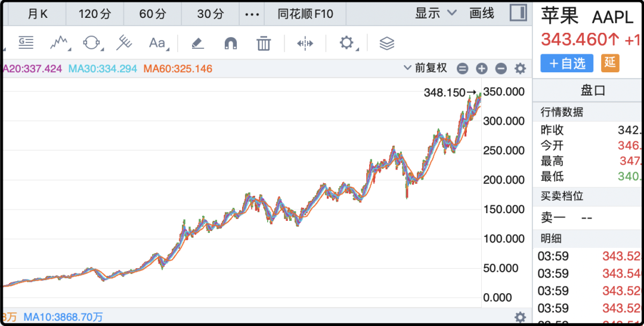Image resolution: width=644 pixels, height=326 pixels.
Task: Open 同花顺F10 company info
Action: [x=305, y=14]
